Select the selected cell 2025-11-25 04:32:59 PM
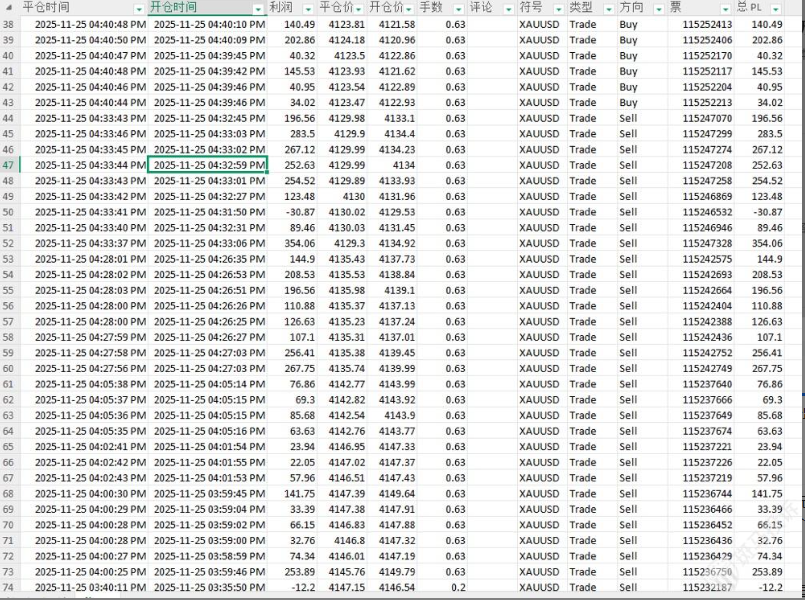The height and width of the screenshot is (600, 805). tap(208, 165)
